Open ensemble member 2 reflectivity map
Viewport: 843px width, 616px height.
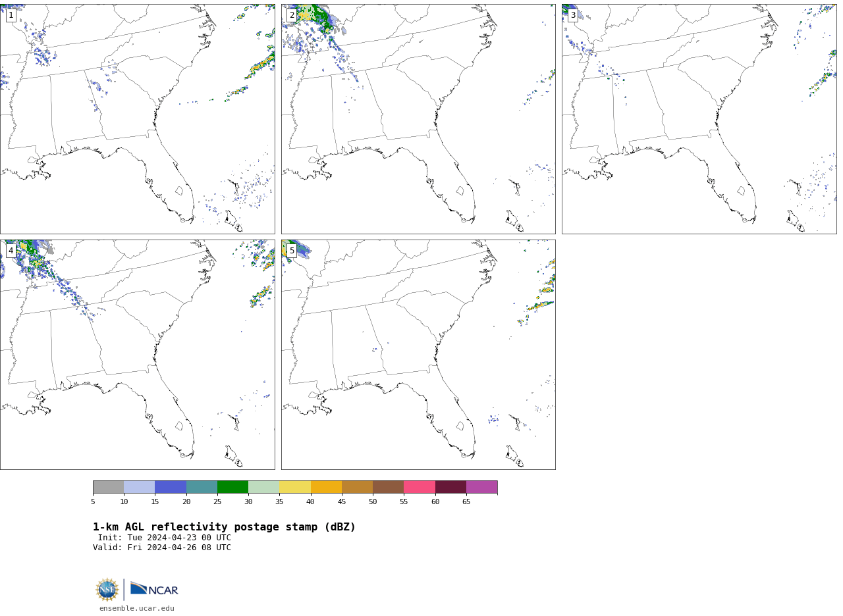tap(418, 119)
